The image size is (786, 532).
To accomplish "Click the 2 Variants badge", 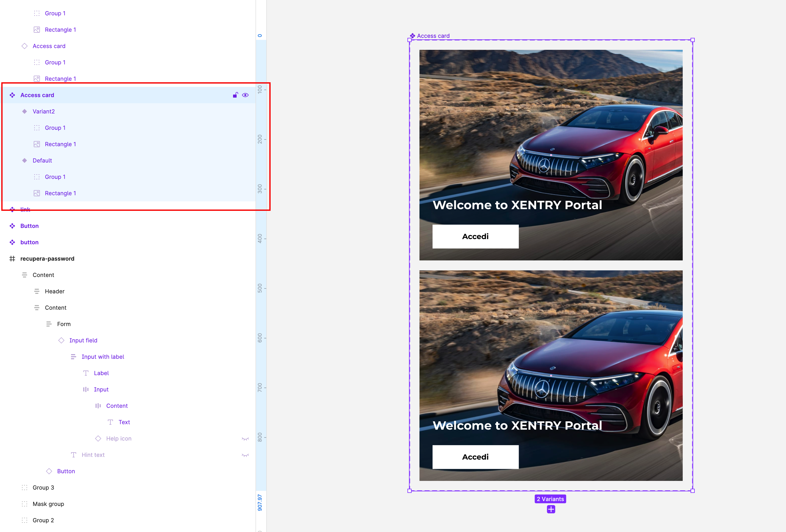I will pos(550,499).
